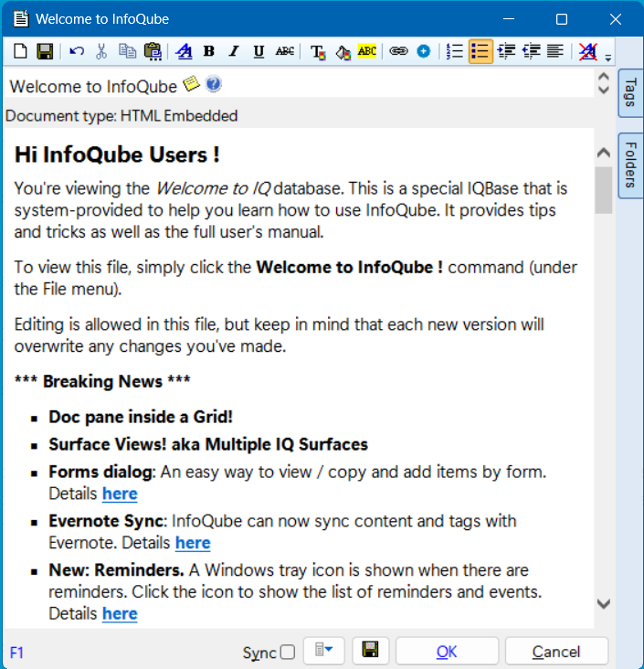This screenshot has height=669, width=644.
Task: Click the 'Hi InfoQube Users !' heading
Action: click(117, 154)
